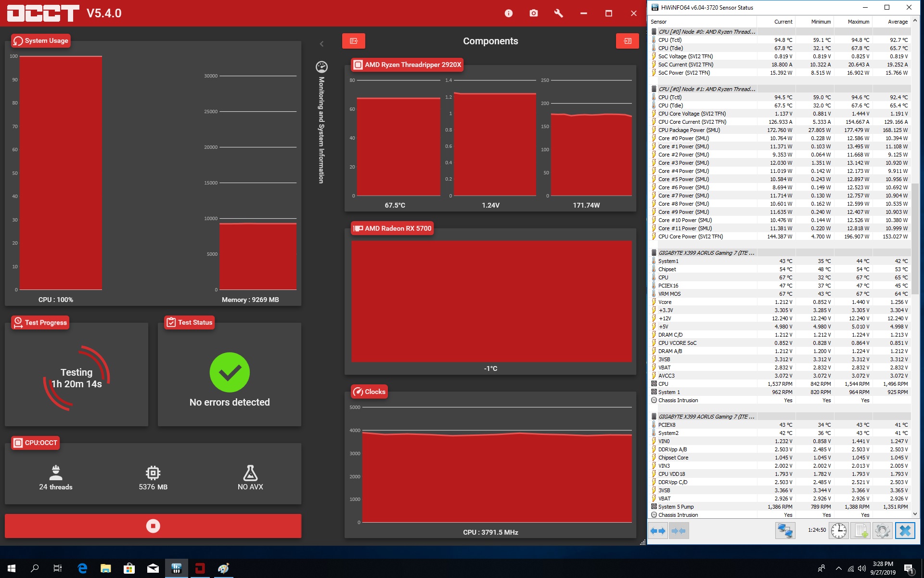Switch to HWiNFO taskbar icon

(176, 568)
